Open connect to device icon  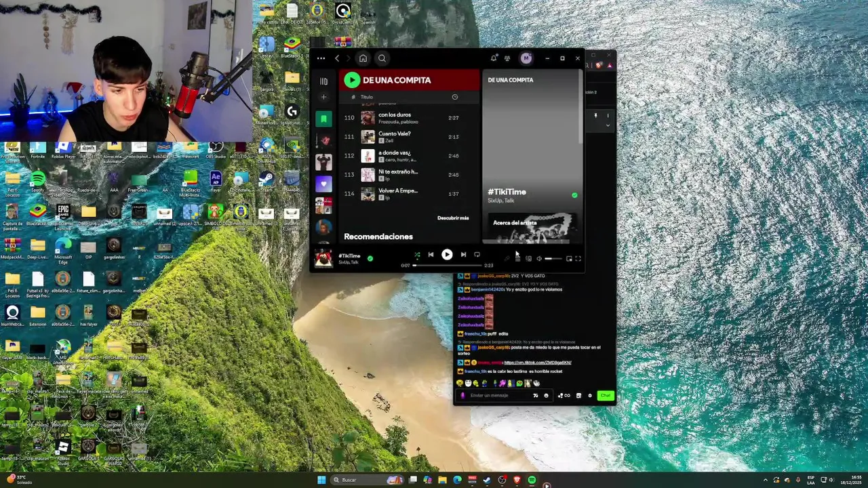click(528, 258)
